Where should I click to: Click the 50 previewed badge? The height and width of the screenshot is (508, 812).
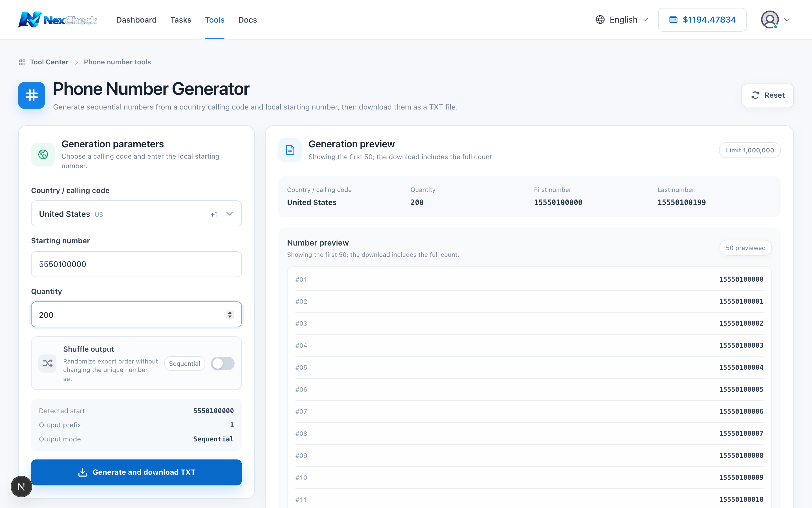click(745, 248)
